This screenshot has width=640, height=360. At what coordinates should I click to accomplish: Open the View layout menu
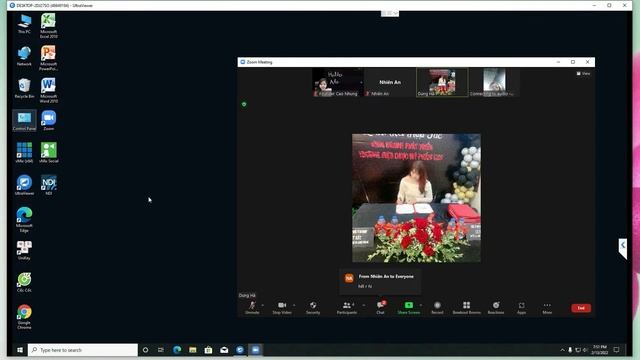(583, 73)
